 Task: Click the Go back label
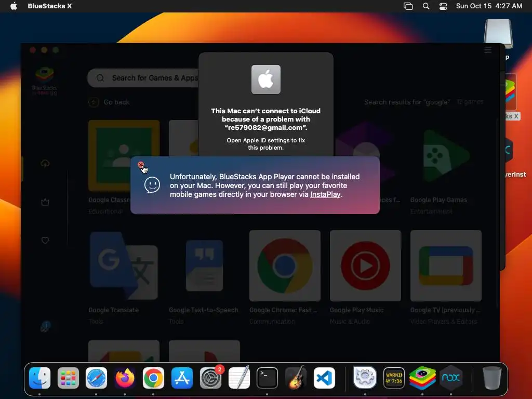click(116, 102)
